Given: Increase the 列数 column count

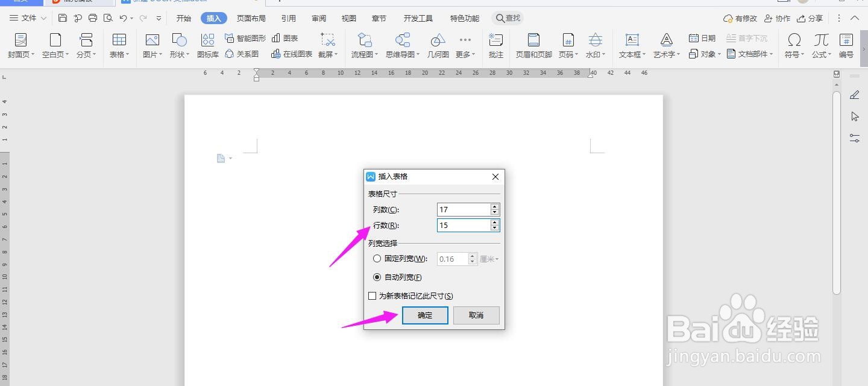Looking at the screenshot, I should 495,207.
